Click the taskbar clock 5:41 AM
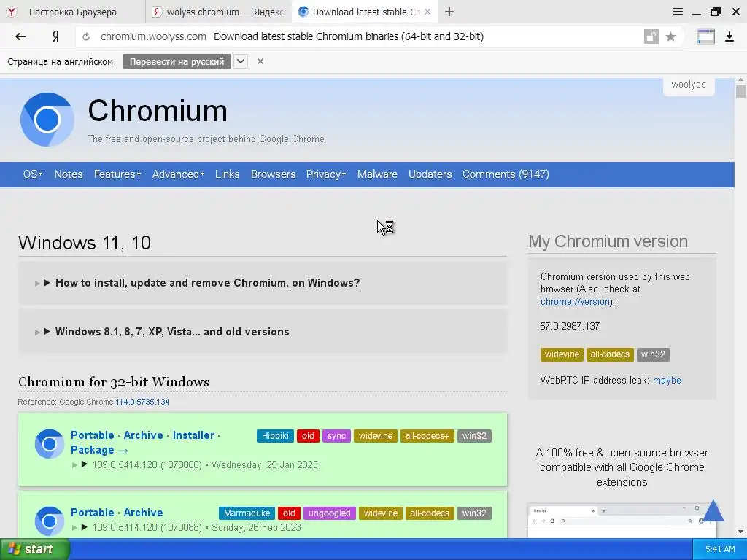This screenshot has height=560, width=747. coord(720,549)
